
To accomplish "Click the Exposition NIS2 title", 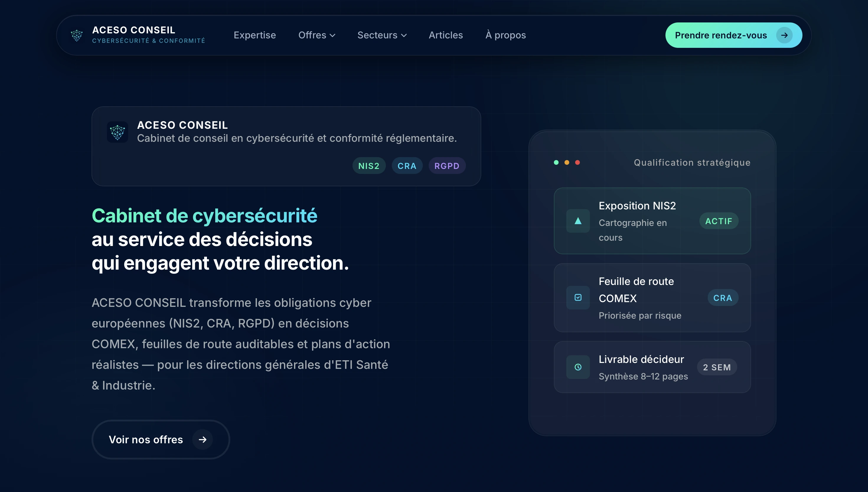I will coord(637,206).
